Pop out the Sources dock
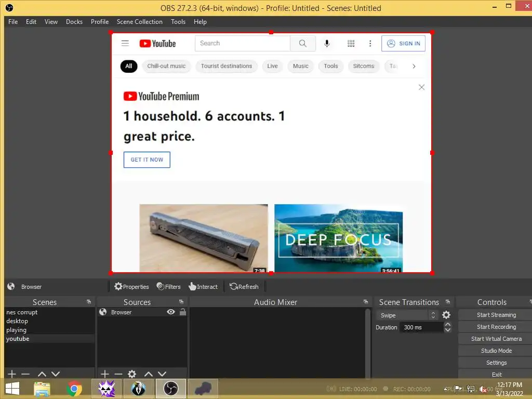532x399 pixels. 181,302
